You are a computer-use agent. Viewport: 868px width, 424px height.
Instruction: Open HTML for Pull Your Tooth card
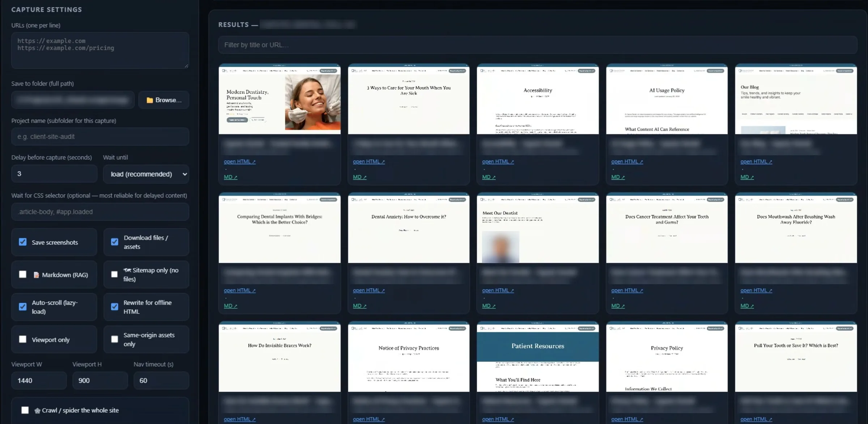coord(756,419)
